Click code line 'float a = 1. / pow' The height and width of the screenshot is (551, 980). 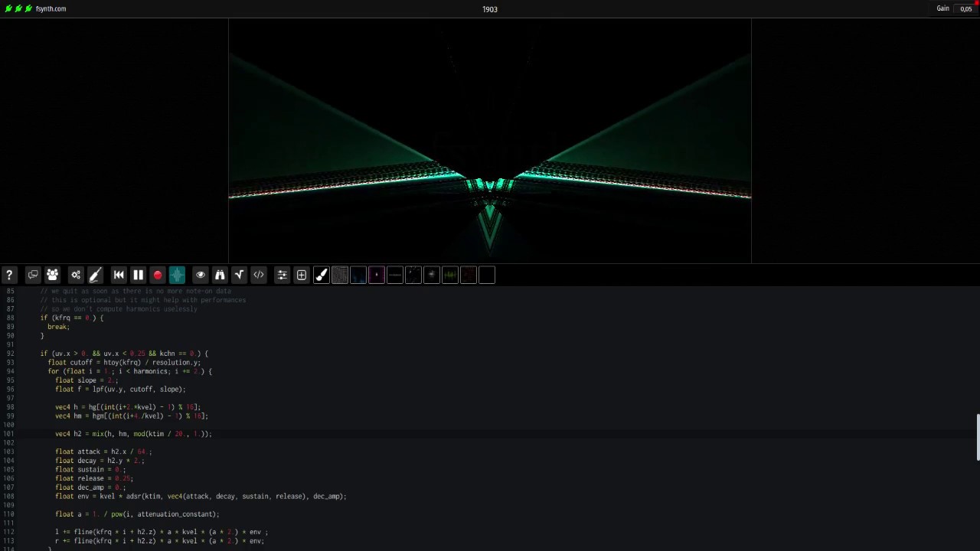pos(137,514)
